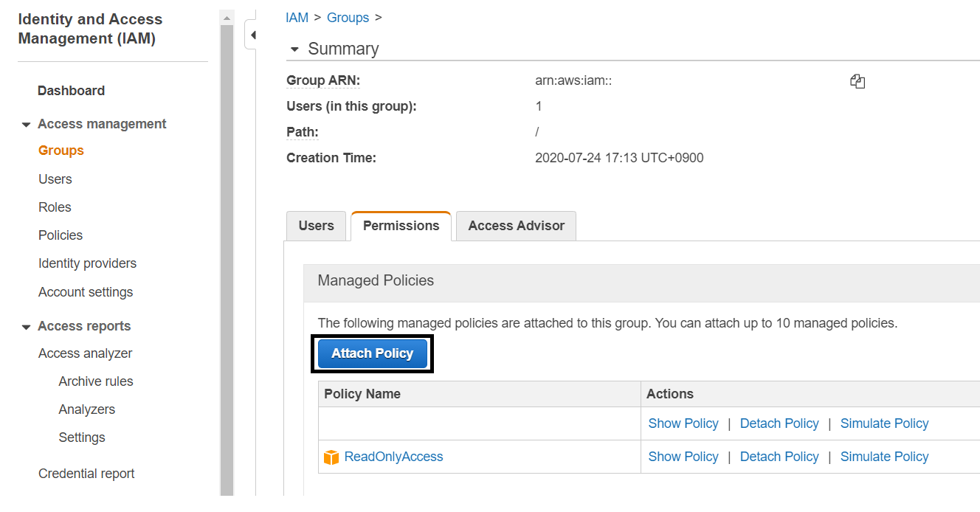980x512 pixels.
Task: Select the Permissions tab
Action: point(401,226)
